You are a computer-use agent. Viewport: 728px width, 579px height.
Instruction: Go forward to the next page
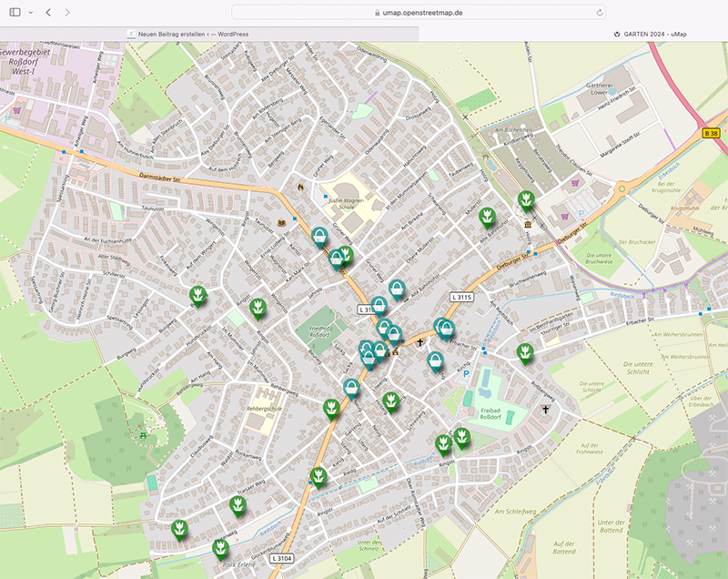[x=67, y=13]
